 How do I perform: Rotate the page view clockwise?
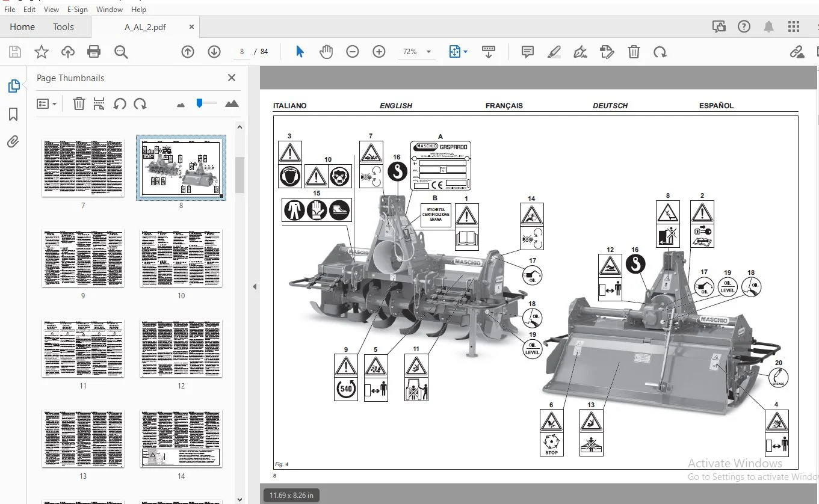point(660,52)
